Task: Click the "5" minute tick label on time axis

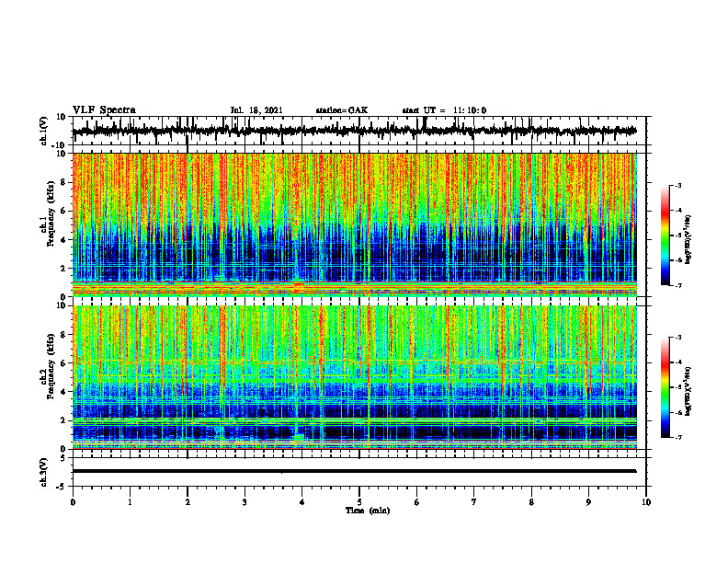Action: [x=359, y=502]
